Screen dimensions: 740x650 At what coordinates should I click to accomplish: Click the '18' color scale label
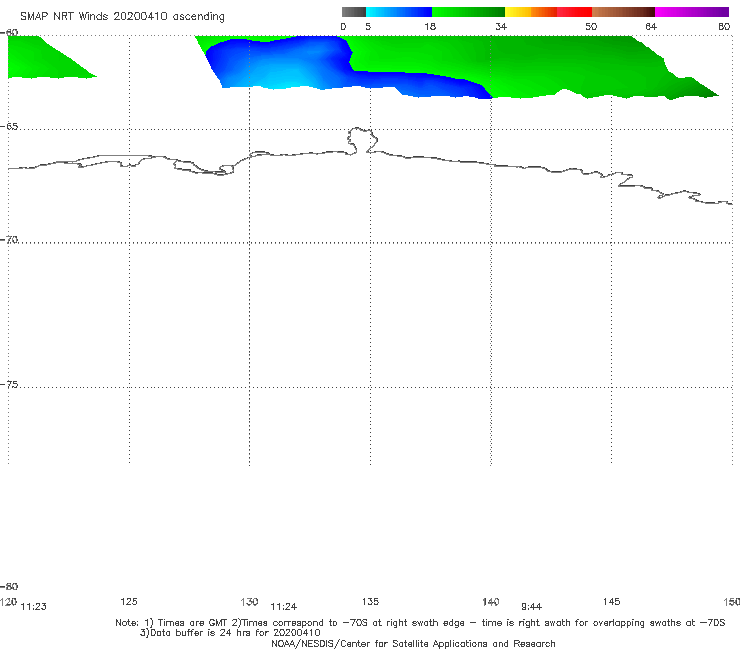[430, 26]
